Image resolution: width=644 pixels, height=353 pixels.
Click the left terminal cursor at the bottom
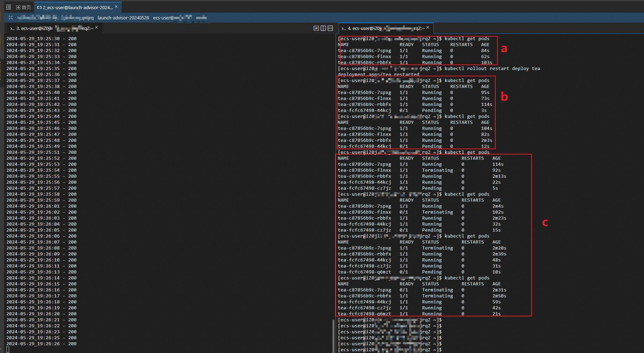click(8, 349)
